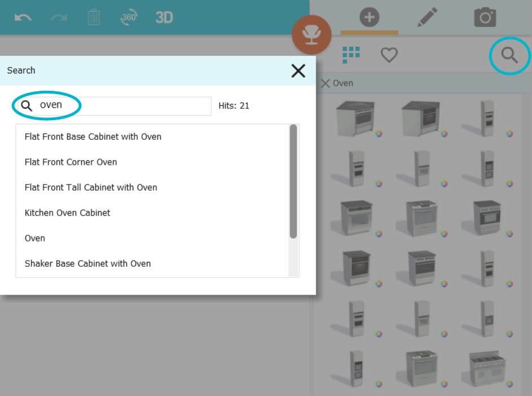Activate the 360 view icon

click(129, 17)
